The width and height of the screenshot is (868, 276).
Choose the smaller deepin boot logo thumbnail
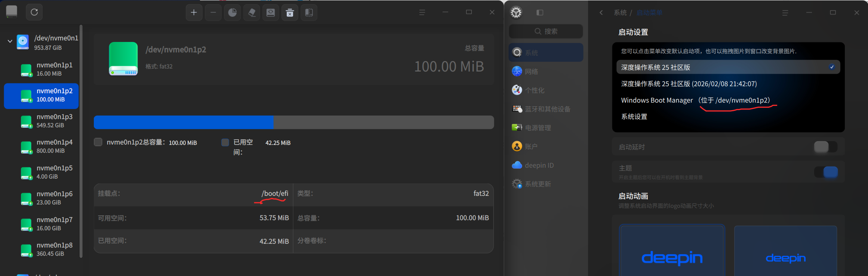785,251
